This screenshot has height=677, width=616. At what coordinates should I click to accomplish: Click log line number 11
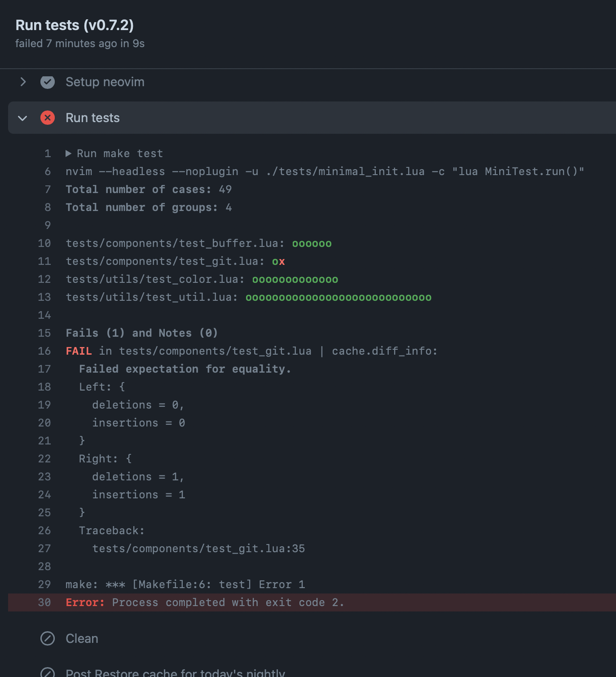coord(44,261)
